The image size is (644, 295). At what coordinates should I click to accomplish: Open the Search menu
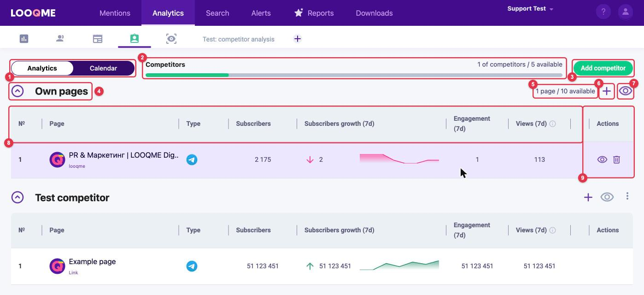217,13
